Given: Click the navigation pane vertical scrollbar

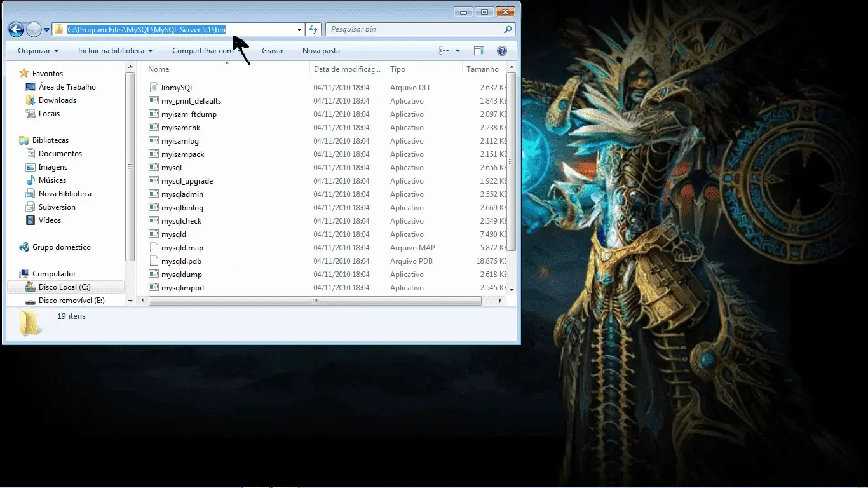Looking at the screenshot, I should point(130,165).
